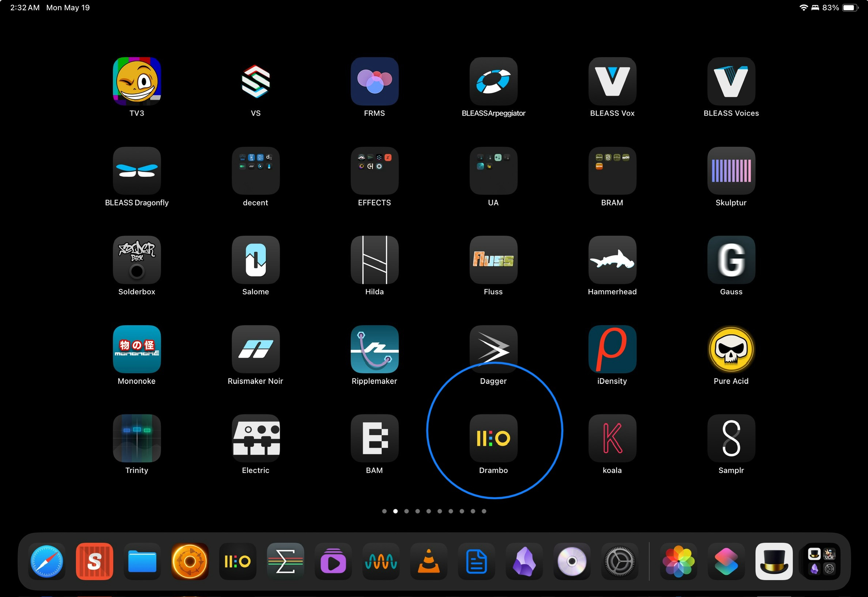Image resolution: width=868 pixels, height=597 pixels.
Task: Open Settings from the dock
Action: [620, 561]
